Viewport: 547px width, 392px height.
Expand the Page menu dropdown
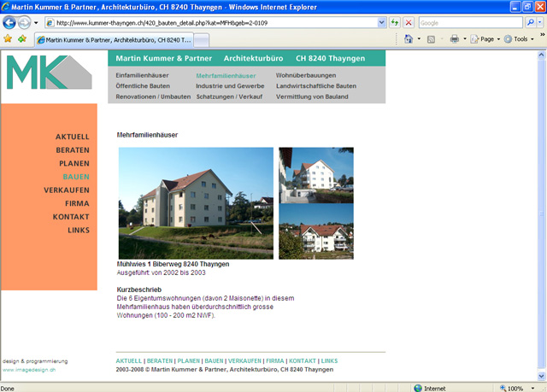tap(490, 39)
